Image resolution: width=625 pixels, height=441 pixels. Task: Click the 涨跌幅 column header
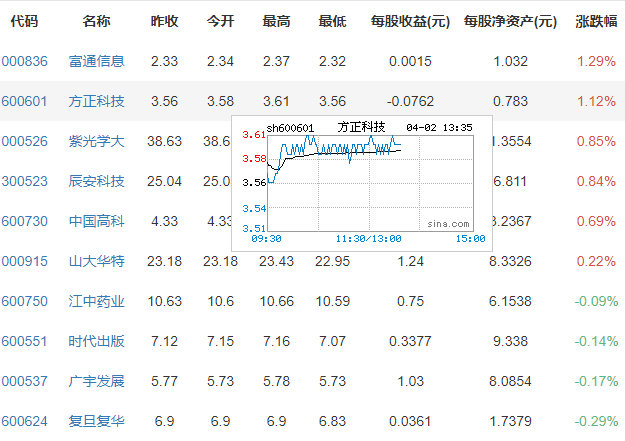click(596, 21)
